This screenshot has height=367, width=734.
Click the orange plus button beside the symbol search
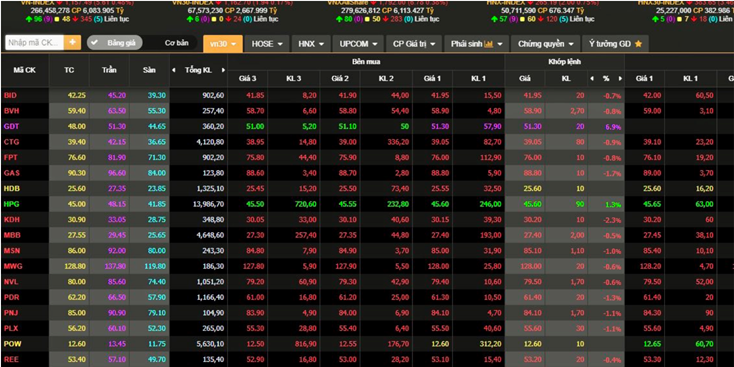(72, 42)
